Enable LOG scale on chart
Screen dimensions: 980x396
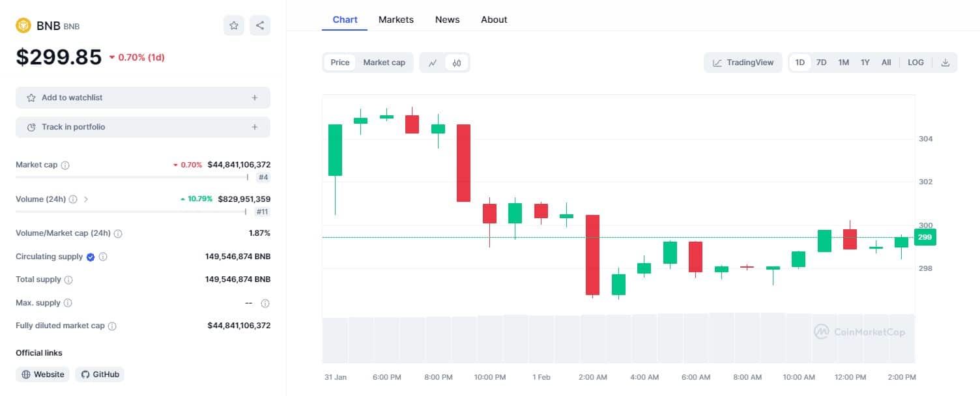pos(915,63)
